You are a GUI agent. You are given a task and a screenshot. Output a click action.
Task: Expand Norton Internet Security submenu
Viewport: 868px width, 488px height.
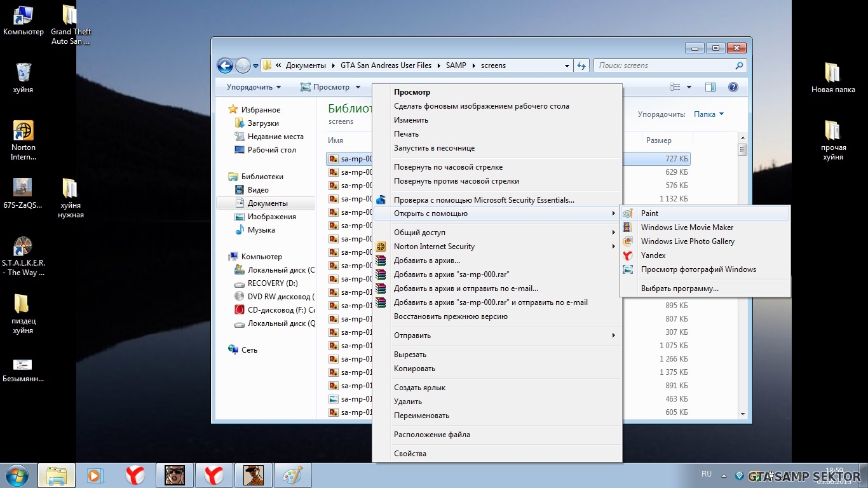(496, 247)
